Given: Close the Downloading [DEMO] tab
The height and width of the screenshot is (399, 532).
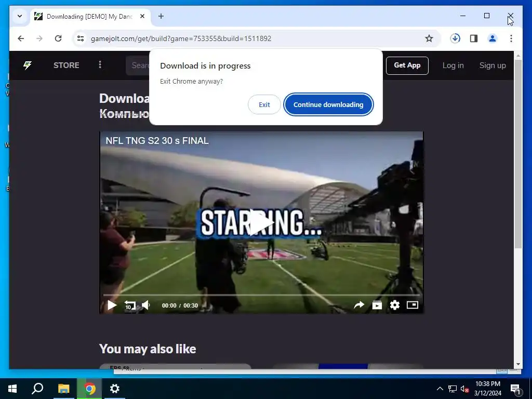Looking at the screenshot, I should point(142,16).
